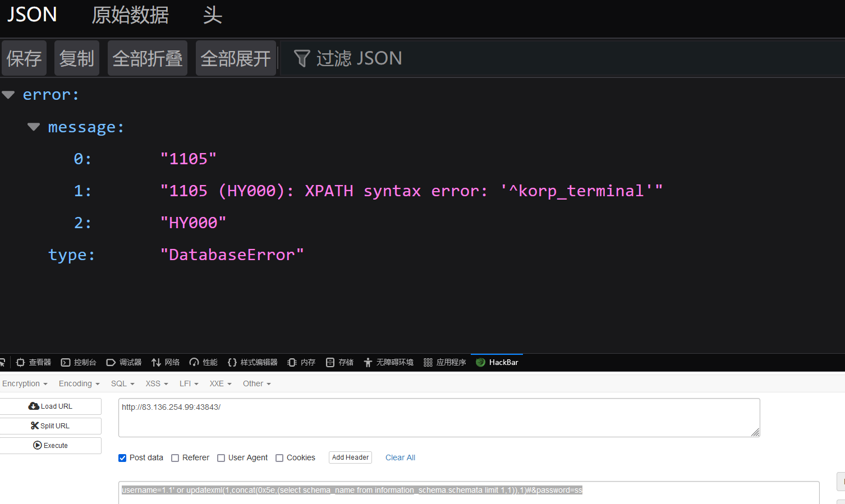Open the XSS dropdown menu

(157, 383)
